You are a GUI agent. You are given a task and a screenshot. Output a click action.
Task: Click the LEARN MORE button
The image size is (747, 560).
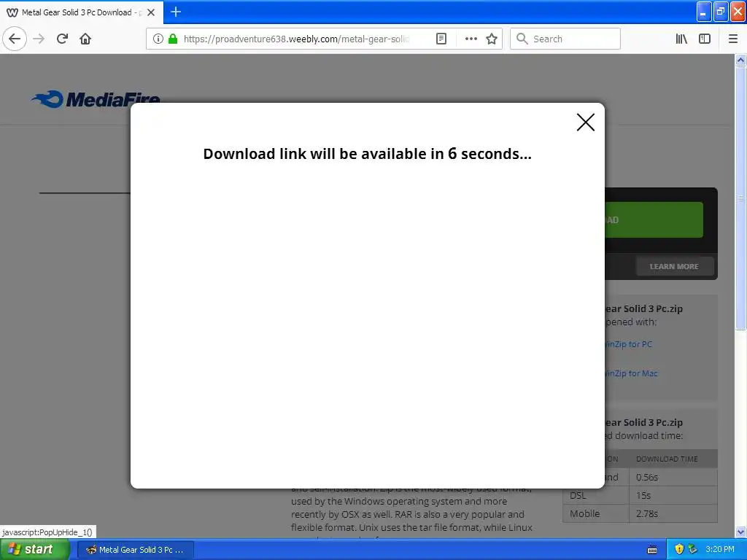point(674,266)
